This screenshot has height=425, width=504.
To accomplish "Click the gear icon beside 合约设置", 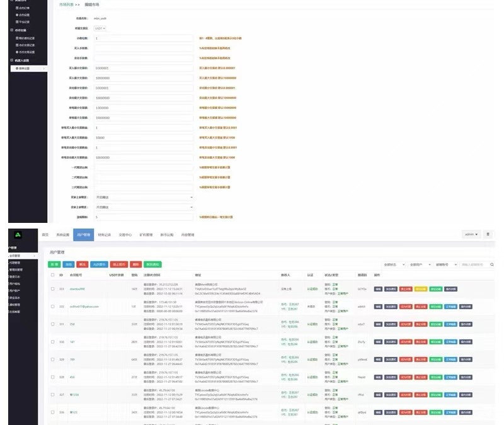I will 17,14.
